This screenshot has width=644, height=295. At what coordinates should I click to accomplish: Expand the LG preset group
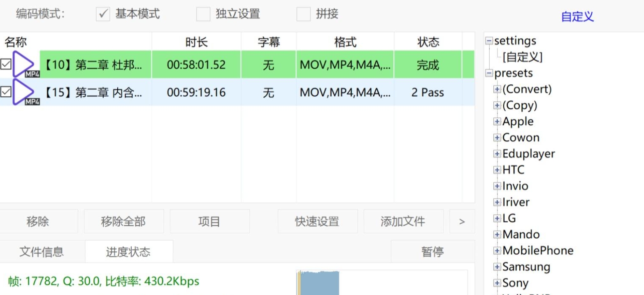click(x=497, y=218)
